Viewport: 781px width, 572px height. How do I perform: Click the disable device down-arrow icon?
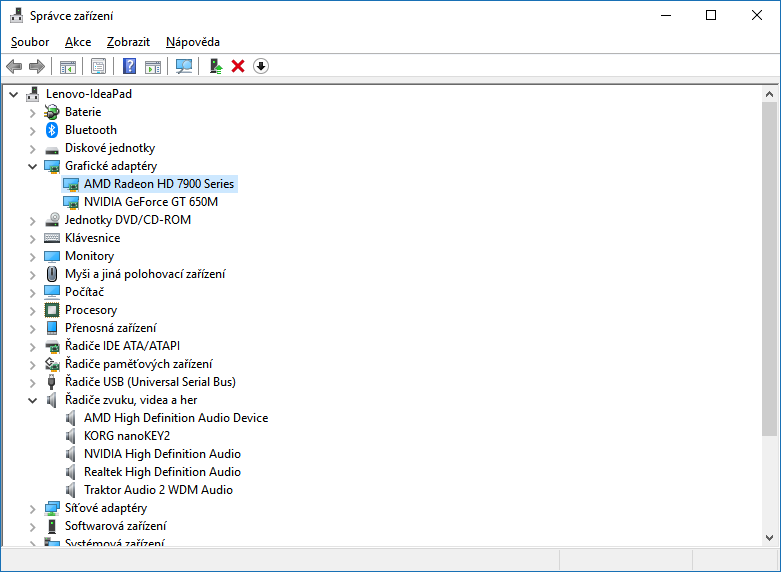(x=261, y=66)
